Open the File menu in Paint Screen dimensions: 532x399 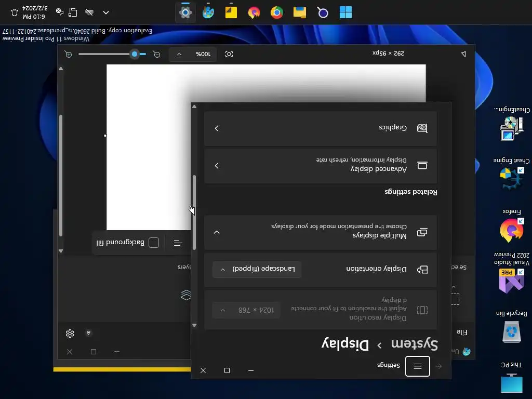point(462,332)
